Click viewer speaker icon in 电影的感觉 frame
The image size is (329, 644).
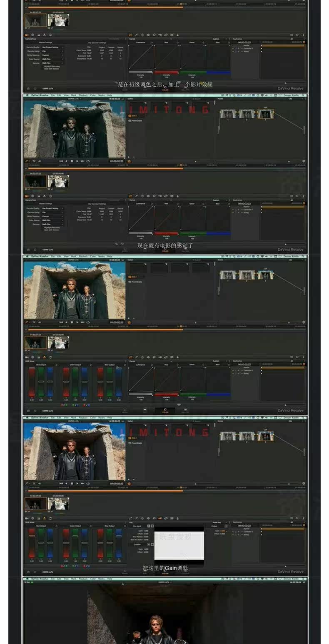pyautogui.click(x=40, y=161)
